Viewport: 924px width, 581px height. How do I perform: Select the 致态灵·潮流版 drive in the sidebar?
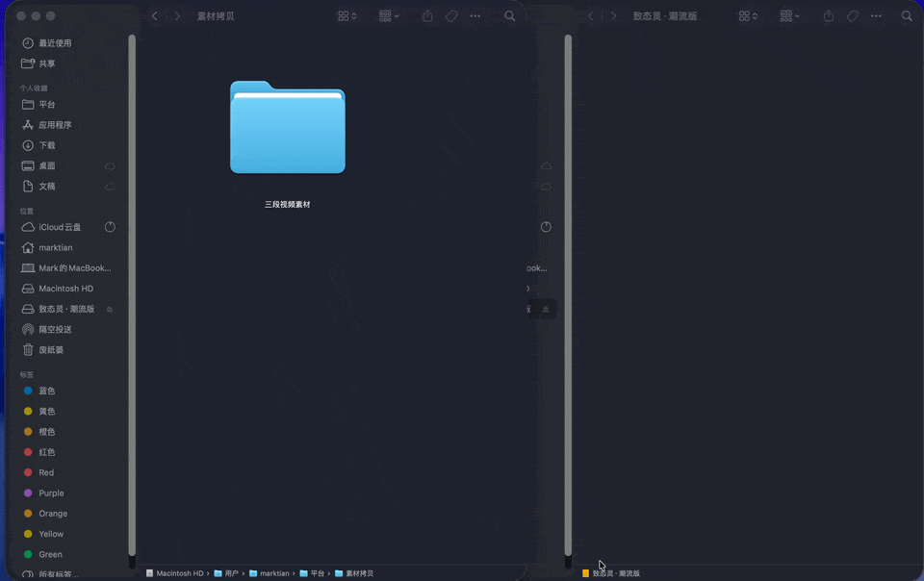coord(67,309)
